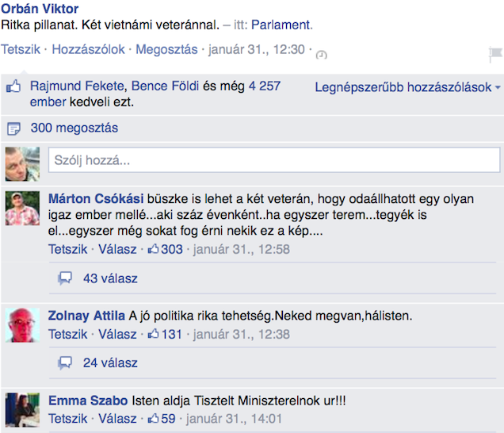Screen dimensions: 504x433
Task: Open Márton Csókási's profile picture
Action: click(x=22, y=209)
